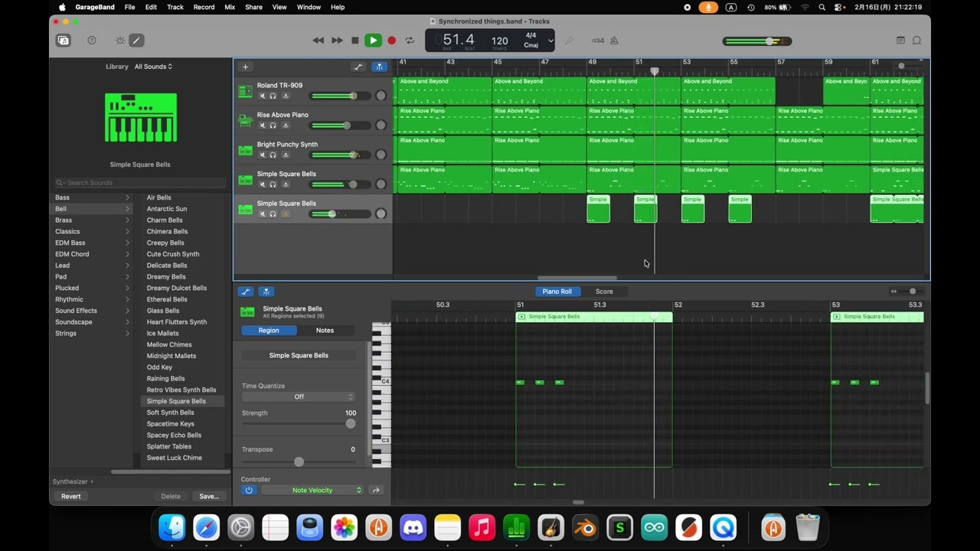Open the Loop Browser button

click(916, 41)
